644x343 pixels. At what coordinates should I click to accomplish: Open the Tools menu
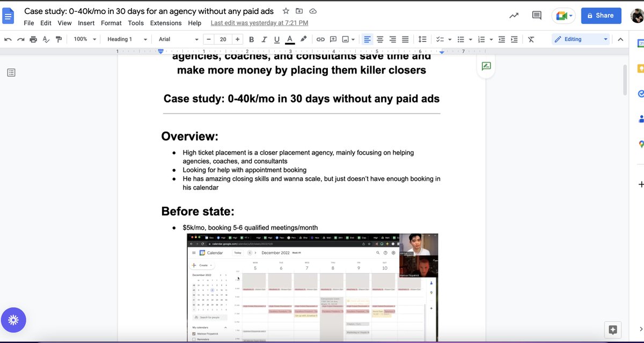[x=136, y=23]
